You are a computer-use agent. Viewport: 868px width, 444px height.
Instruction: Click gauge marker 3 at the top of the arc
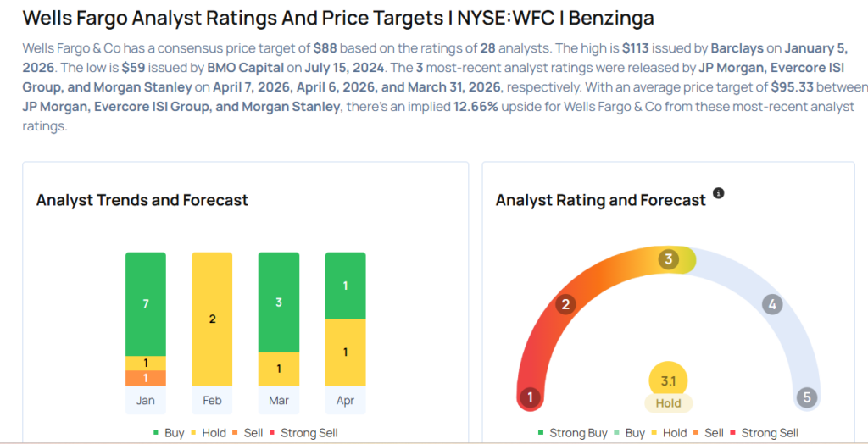pos(669,259)
